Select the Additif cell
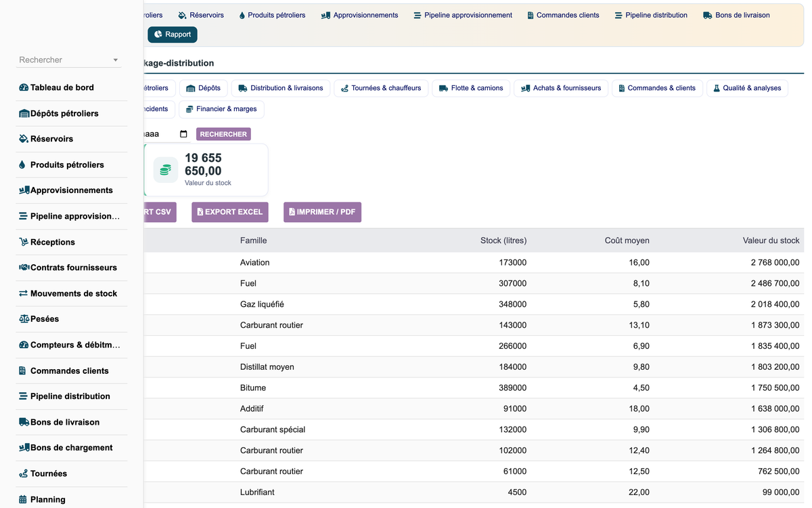 [252, 409]
